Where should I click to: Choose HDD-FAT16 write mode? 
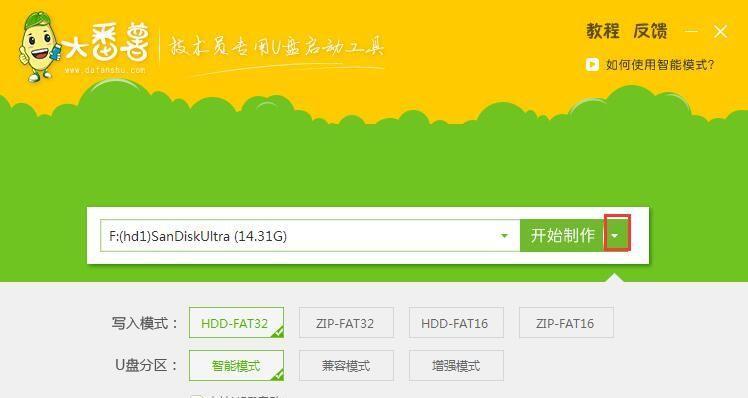pos(456,323)
